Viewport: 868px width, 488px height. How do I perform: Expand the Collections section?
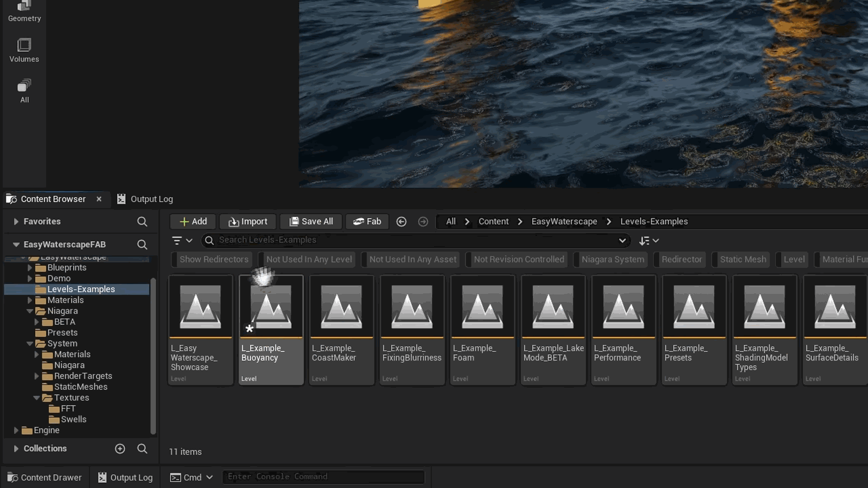click(16, 448)
